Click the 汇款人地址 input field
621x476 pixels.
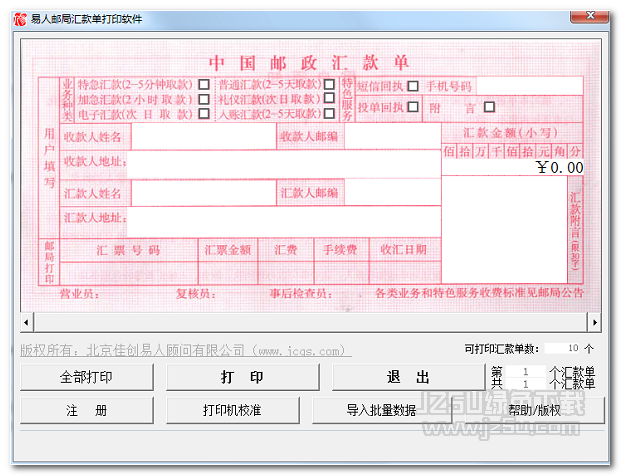coord(284,221)
